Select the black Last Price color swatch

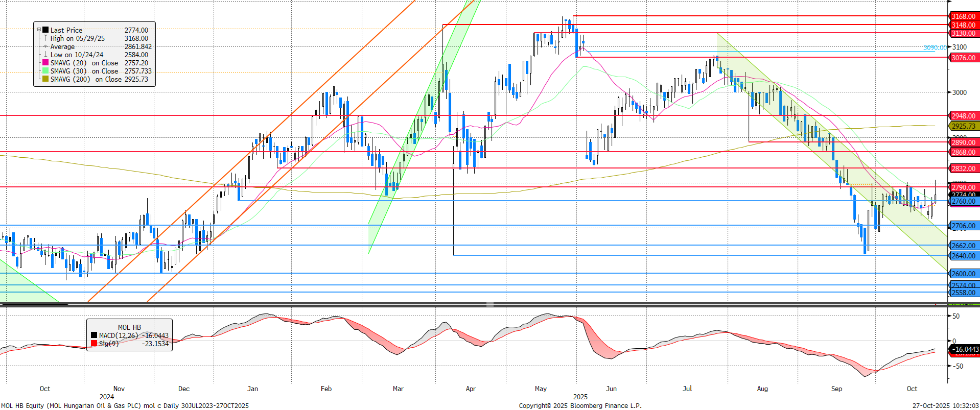coord(45,30)
